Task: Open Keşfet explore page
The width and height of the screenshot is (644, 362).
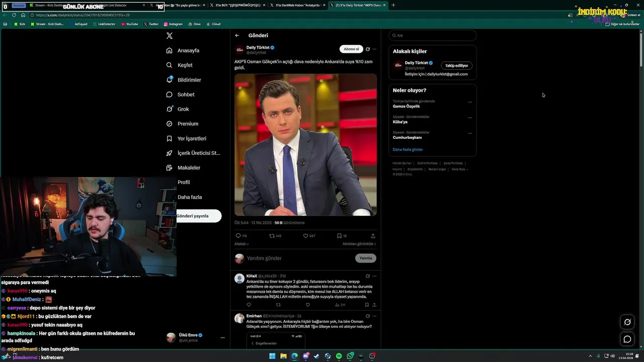Action: (x=180, y=65)
